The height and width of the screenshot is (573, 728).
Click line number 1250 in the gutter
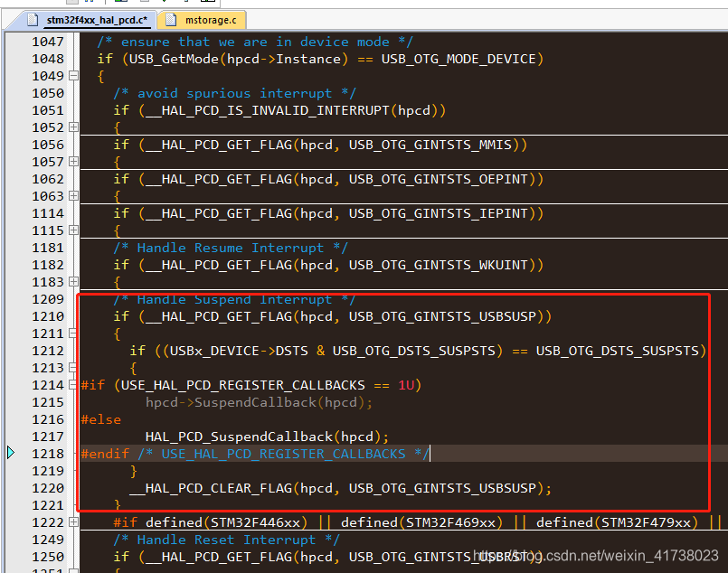[48, 557]
